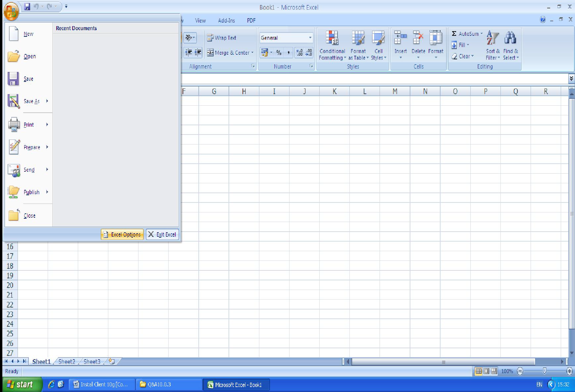Open the Alignment dialog launcher
Viewport: 575px width, 392px height.
[253, 66]
